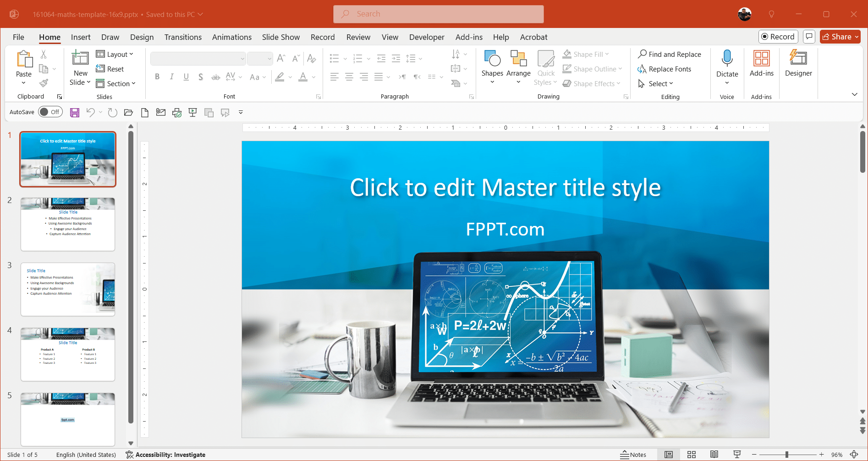Click the Open folder icon
The width and height of the screenshot is (868, 461).
[x=128, y=112]
